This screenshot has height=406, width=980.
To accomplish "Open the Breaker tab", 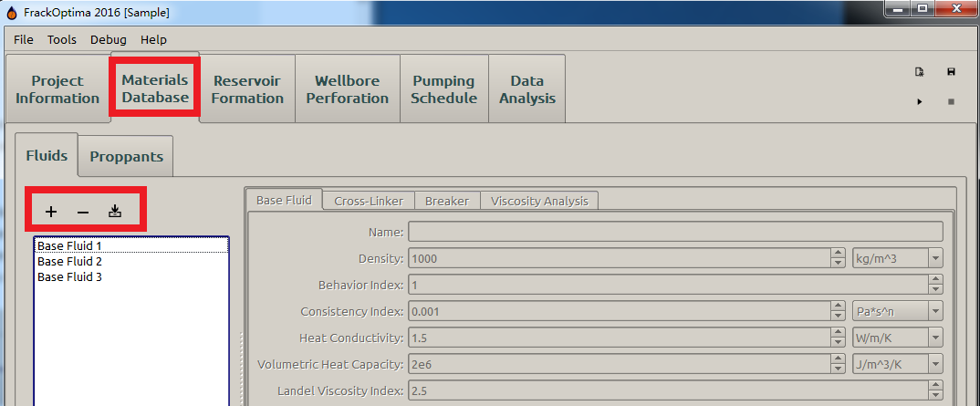I will (x=447, y=201).
